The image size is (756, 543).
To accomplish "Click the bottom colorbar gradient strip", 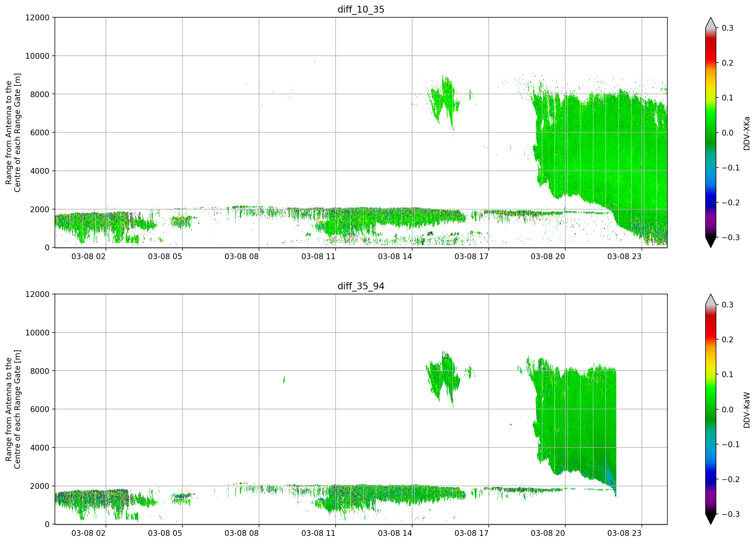I will 711,409.
